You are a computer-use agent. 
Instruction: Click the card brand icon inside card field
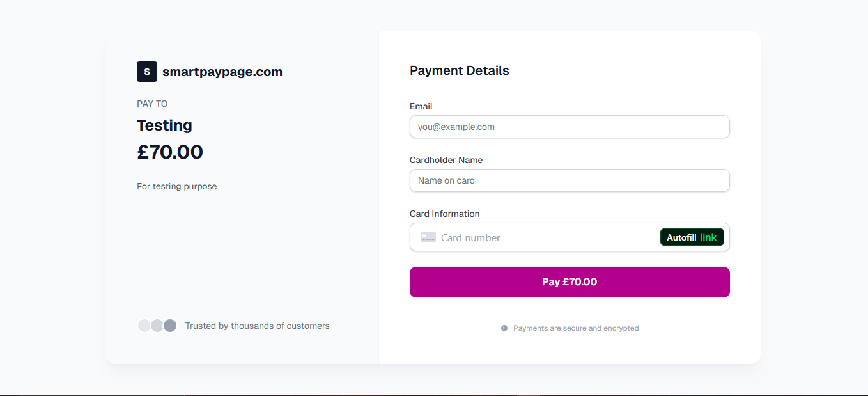pyautogui.click(x=428, y=237)
